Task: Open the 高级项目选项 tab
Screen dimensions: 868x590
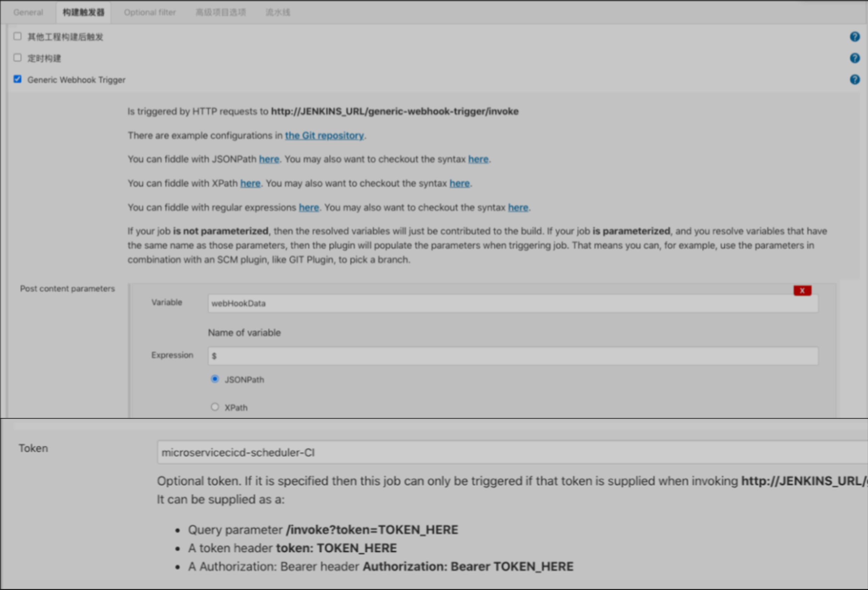Action: tap(221, 12)
